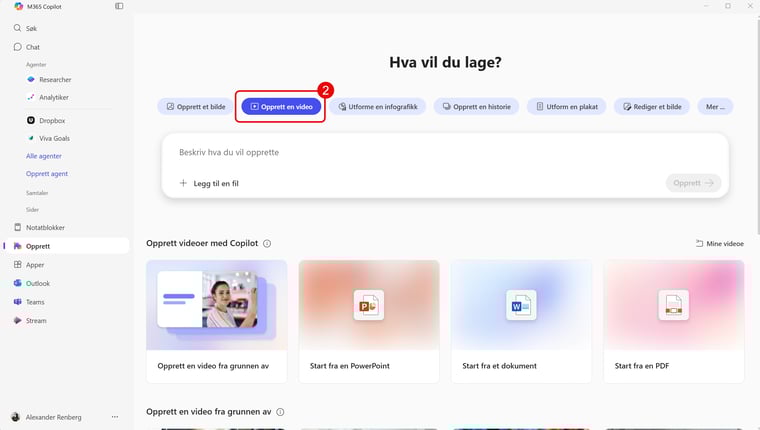Expand the Samtaler section
This screenshot has width=760, height=430.
coord(37,193)
